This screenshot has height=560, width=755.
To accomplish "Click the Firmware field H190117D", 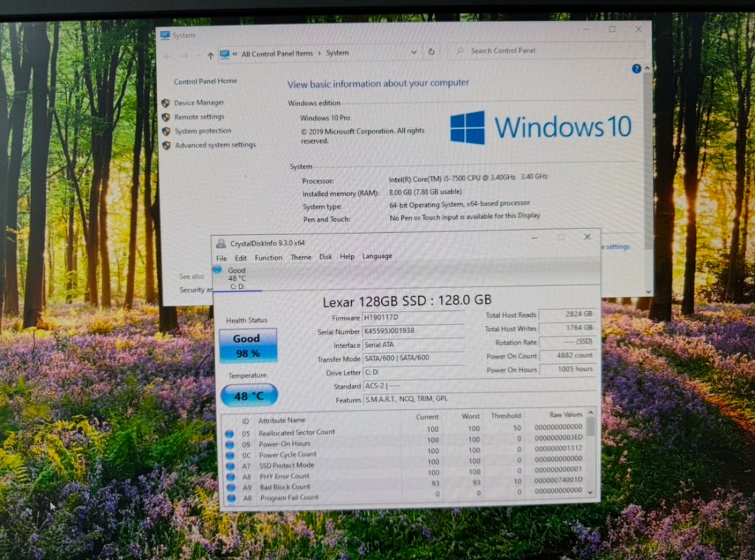I will pos(413,317).
